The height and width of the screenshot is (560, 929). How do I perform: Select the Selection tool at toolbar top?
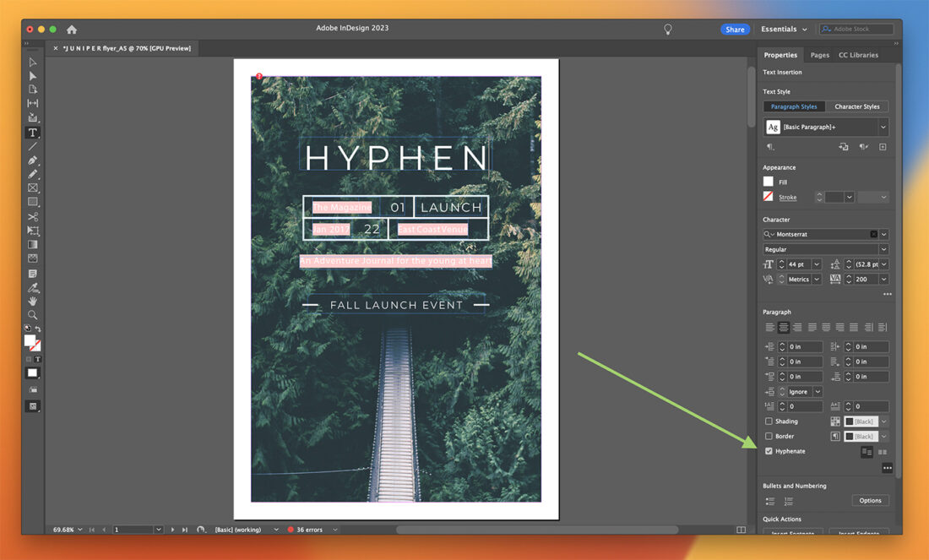(x=33, y=62)
